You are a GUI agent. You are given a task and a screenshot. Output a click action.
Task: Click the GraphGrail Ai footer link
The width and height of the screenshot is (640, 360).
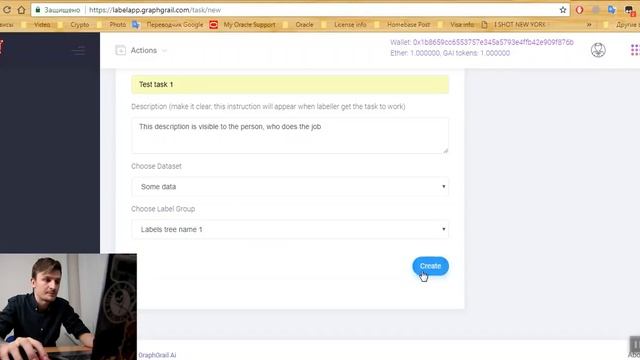click(x=157, y=355)
